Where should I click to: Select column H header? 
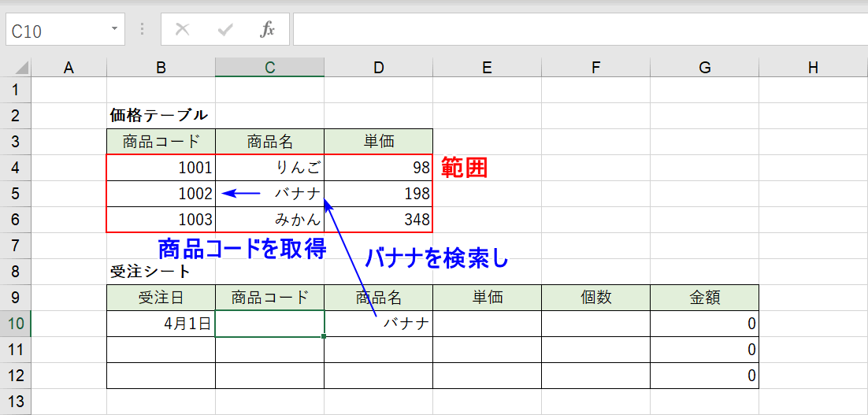813,68
